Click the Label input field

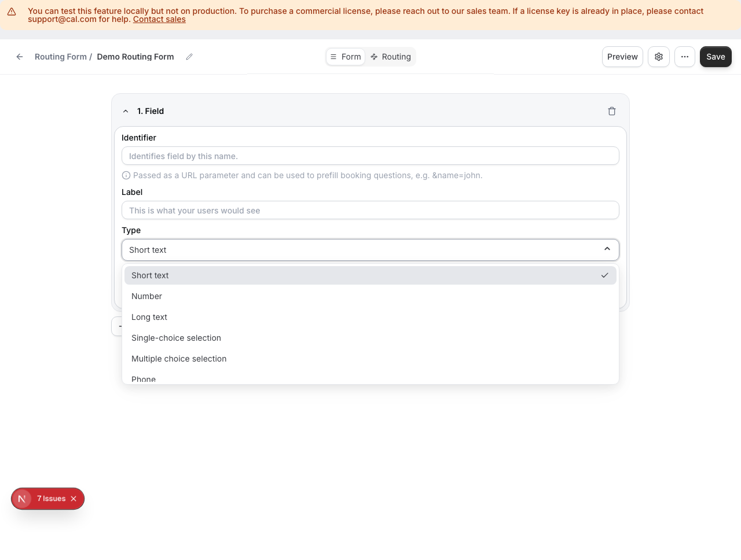(370, 210)
